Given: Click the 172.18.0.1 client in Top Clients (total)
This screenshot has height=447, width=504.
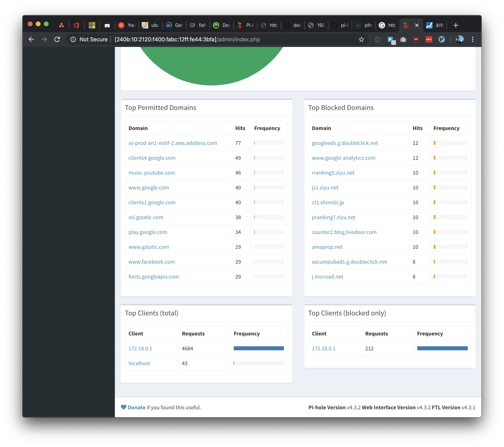Looking at the screenshot, I should 140,348.
